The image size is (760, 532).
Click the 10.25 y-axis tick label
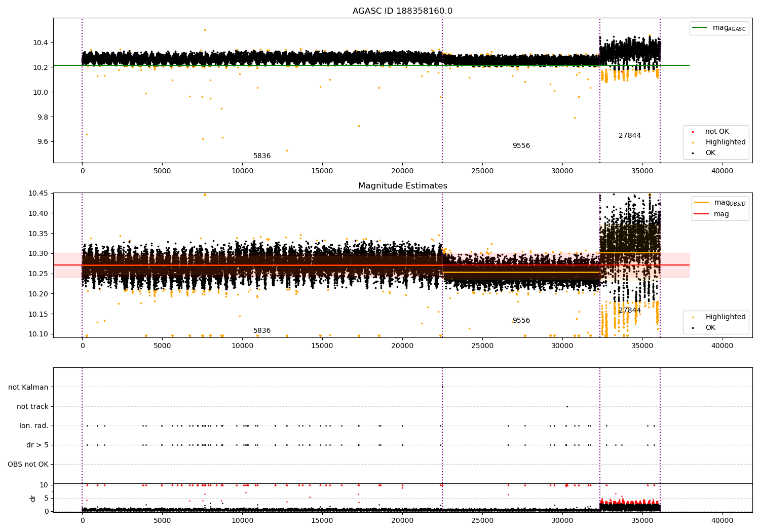39,274
